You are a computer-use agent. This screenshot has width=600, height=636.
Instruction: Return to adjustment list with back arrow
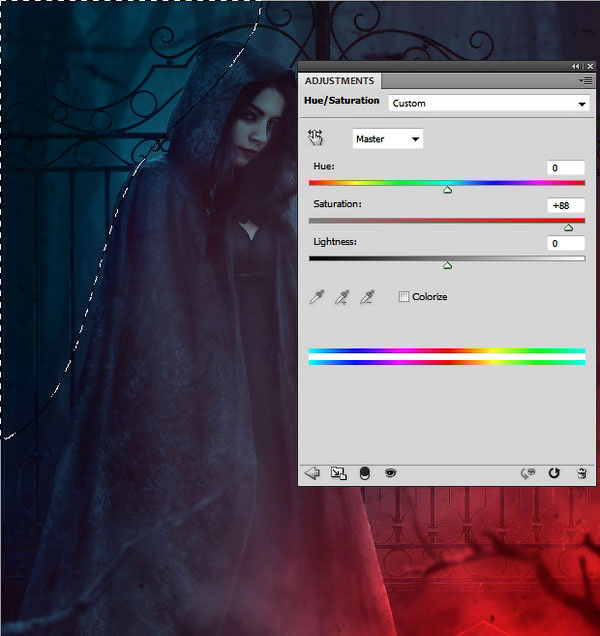click(312, 473)
